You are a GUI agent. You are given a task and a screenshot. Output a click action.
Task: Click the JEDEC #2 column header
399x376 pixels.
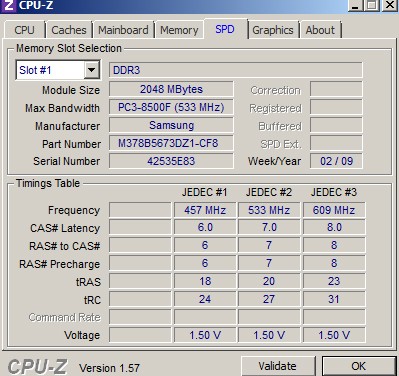point(269,192)
